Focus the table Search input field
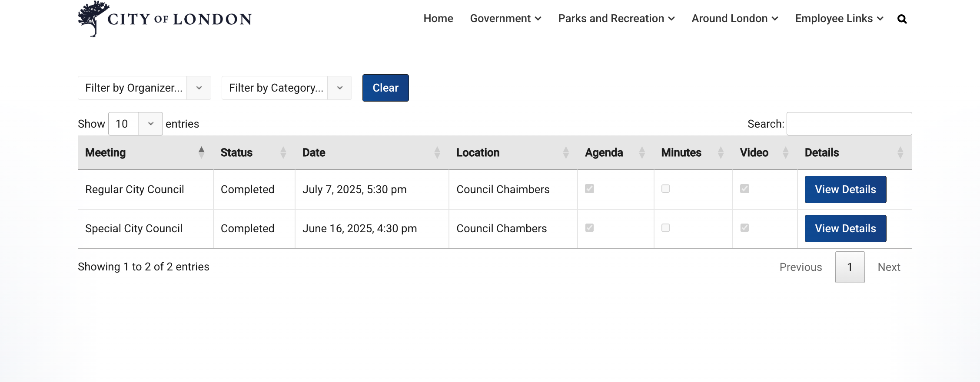This screenshot has width=980, height=382. click(849, 124)
